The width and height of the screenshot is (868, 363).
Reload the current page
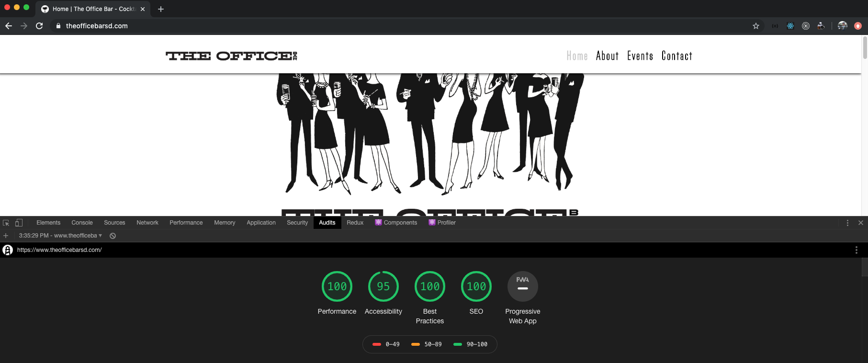[x=39, y=26]
